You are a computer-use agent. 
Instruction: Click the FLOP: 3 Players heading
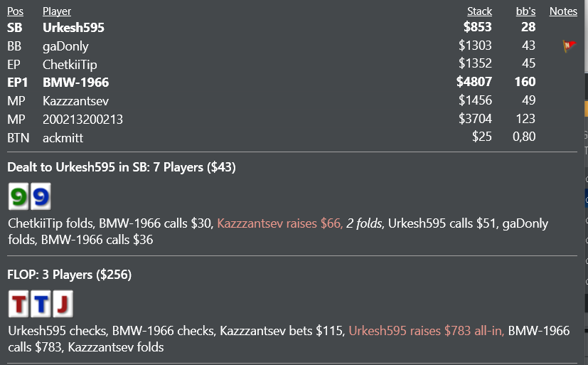(70, 275)
